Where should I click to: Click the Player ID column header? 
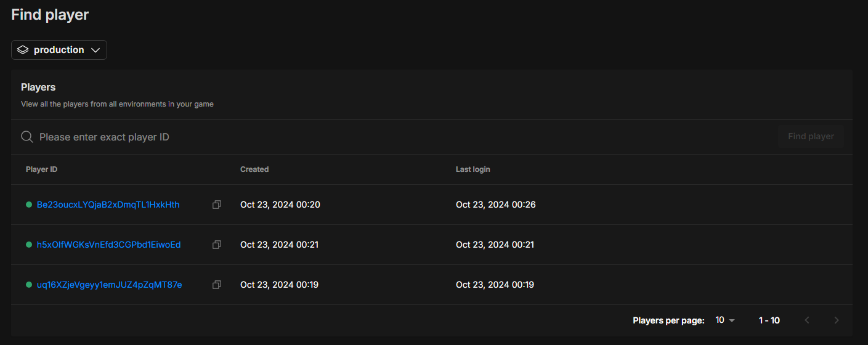(42, 169)
